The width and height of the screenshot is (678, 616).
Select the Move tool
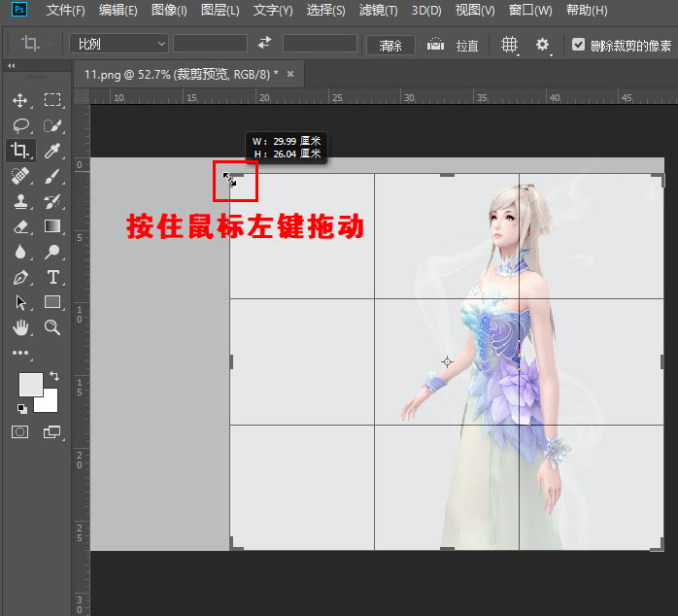coord(19,100)
